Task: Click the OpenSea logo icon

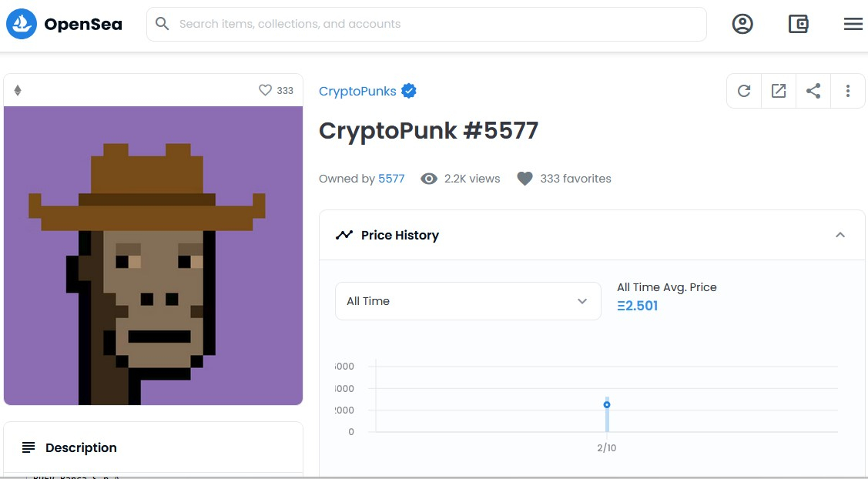Action: (x=22, y=24)
